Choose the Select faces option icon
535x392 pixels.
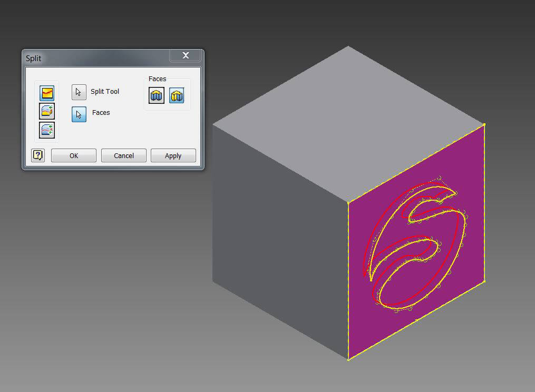pos(177,96)
